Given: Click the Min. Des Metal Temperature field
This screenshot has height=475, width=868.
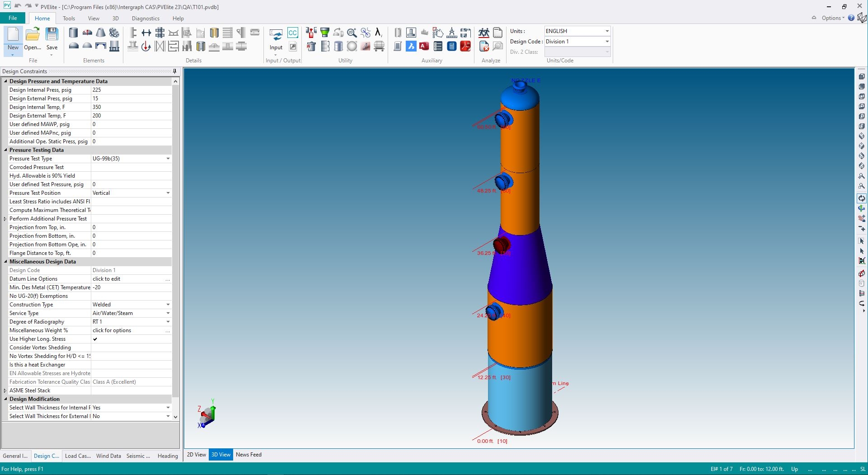Looking at the screenshot, I should pyautogui.click(x=131, y=287).
